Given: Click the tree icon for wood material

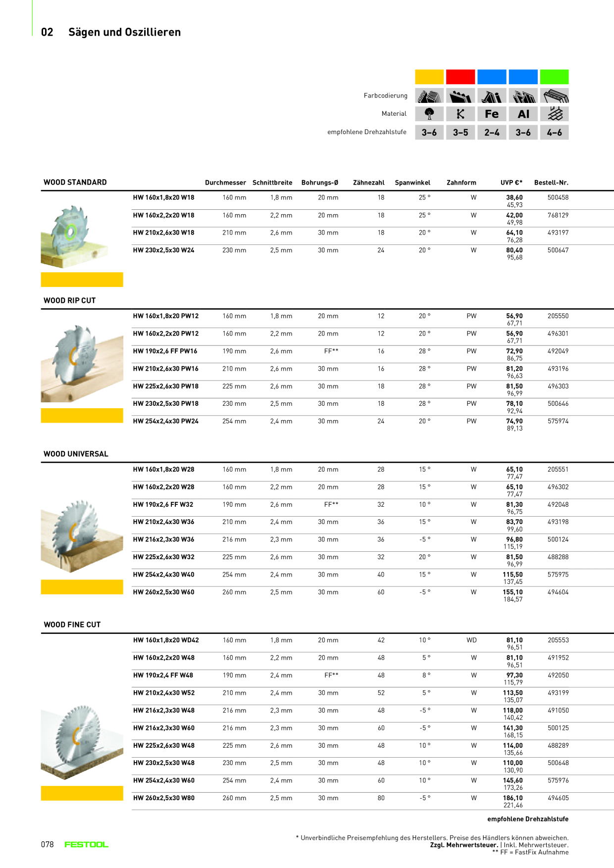Looking at the screenshot, I should (x=429, y=114).
